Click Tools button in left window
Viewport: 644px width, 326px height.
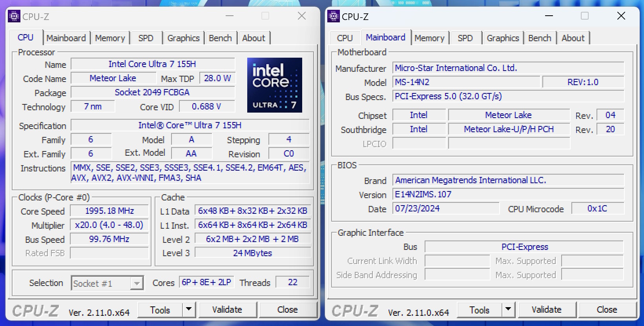point(160,310)
